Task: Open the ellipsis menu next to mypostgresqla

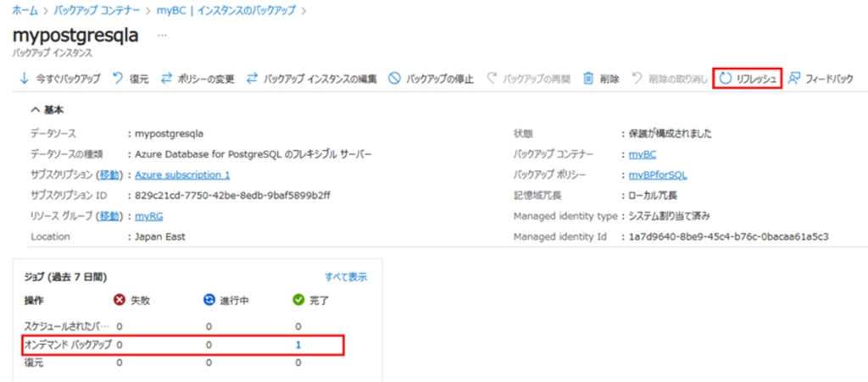Action: (162, 36)
